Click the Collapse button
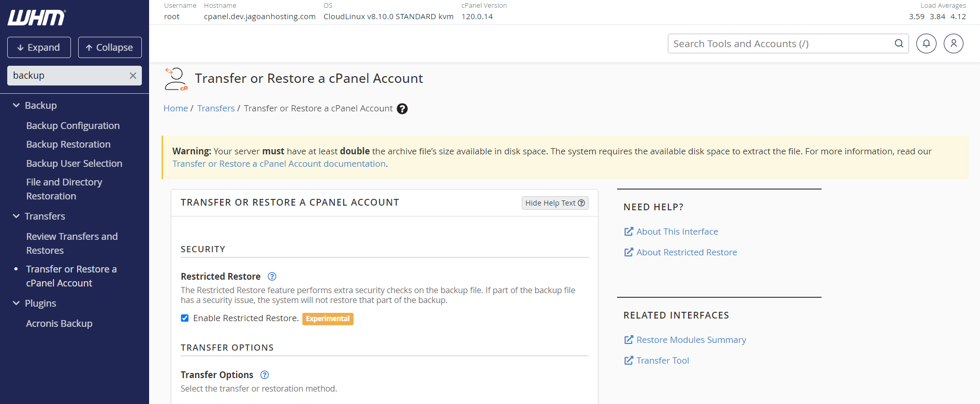Image resolution: width=980 pixels, height=404 pixels. 110,48
